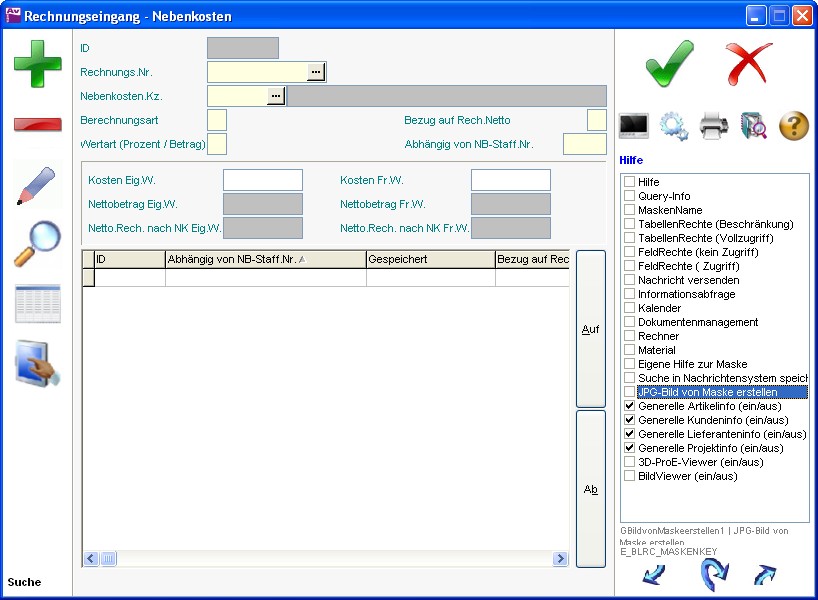The width and height of the screenshot is (818, 600).
Task: Uncheck Generelle Artikelinfo (ein/aus)
Action: pos(630,407)
